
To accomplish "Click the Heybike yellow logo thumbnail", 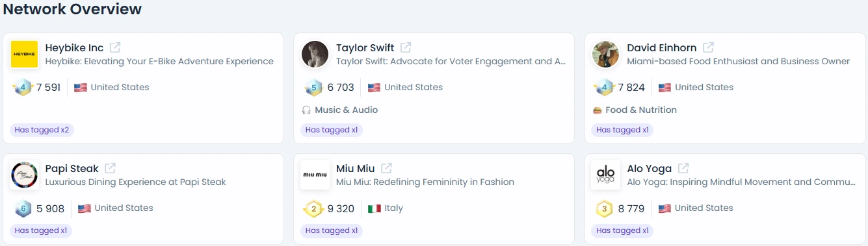I will 25,55.
